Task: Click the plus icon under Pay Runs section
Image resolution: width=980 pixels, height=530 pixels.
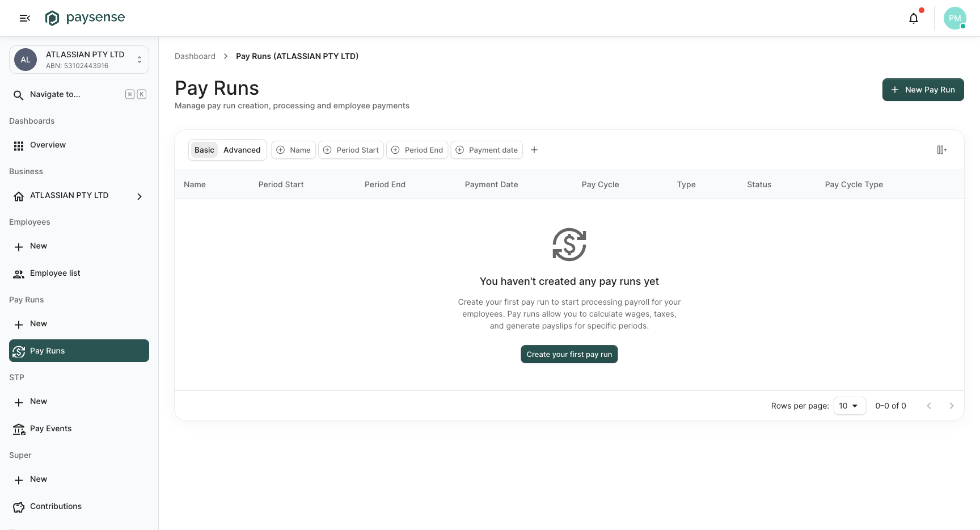Action: pyautogui.click(x=19, y=324)
